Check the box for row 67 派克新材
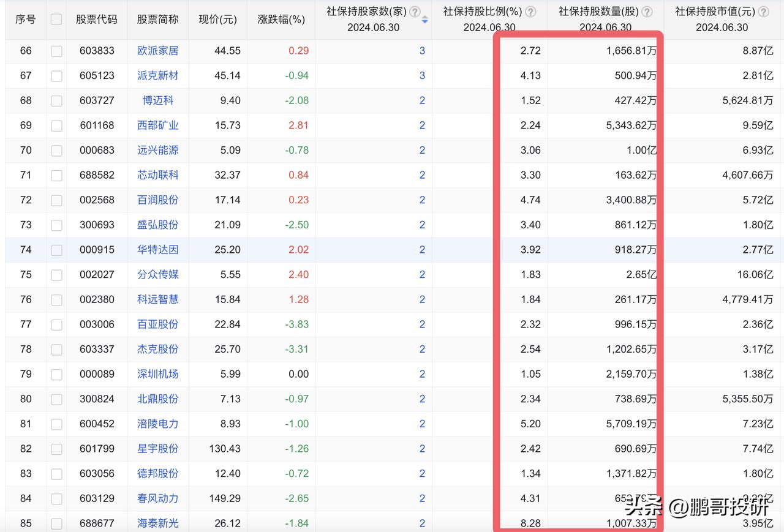 (x=56, y=76)
